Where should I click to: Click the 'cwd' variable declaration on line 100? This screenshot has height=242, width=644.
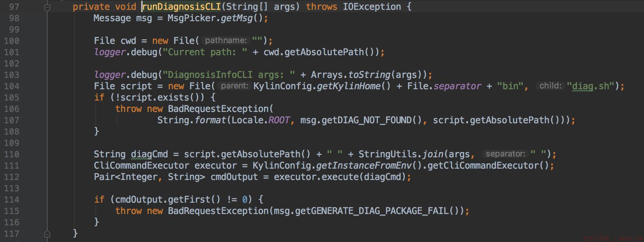coord(128,41)
